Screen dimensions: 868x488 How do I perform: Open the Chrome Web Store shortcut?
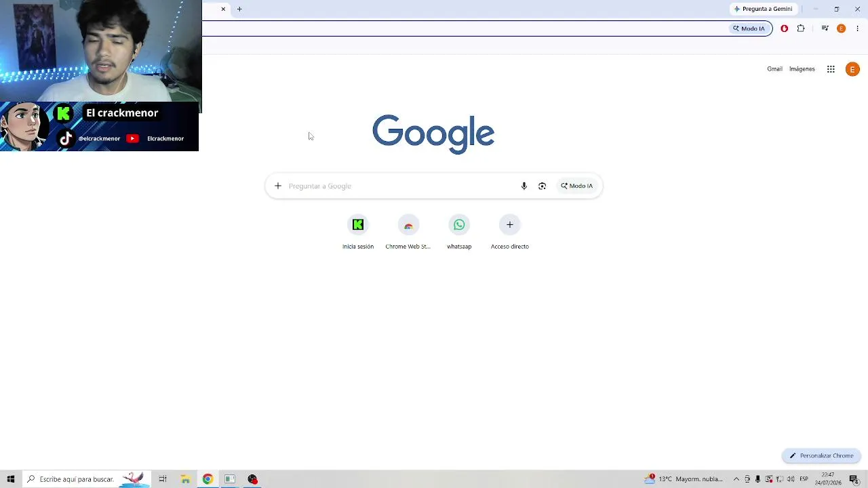(x=408, y=232)
